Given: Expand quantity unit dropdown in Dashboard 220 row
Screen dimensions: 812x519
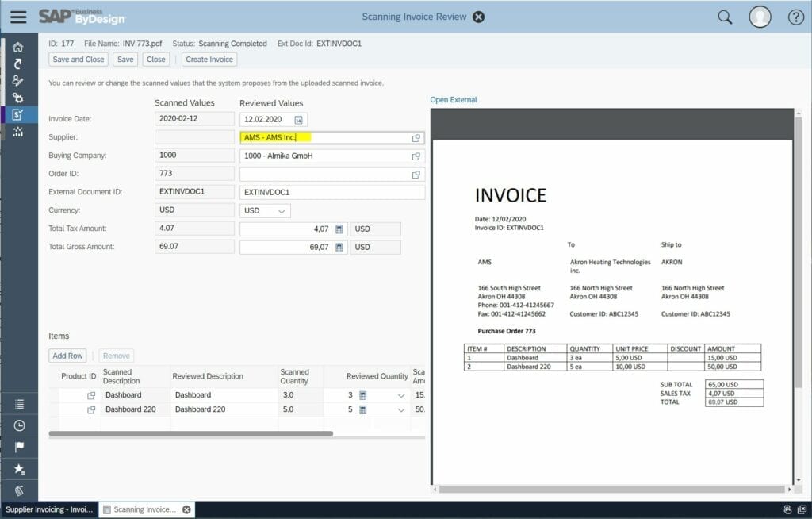Looking at the screenshot, I should tap(400, 410).
